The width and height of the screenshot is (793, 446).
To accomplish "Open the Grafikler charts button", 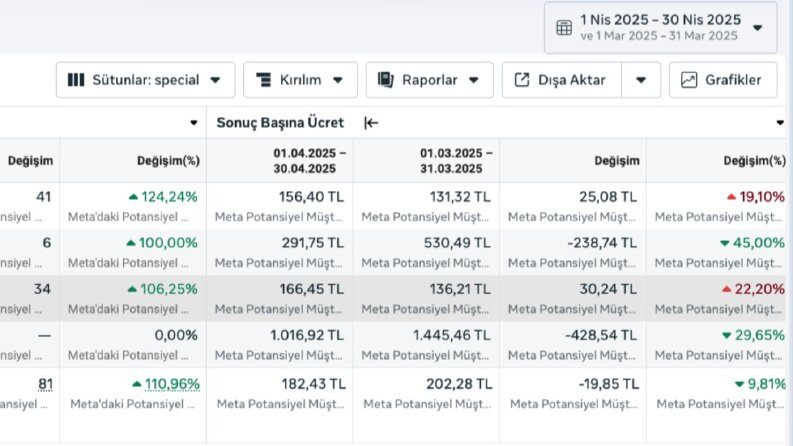I will [x=723, y=80].
